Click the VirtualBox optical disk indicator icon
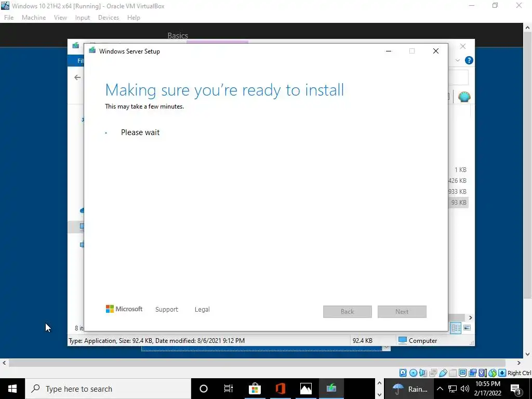 pos(413,373)
